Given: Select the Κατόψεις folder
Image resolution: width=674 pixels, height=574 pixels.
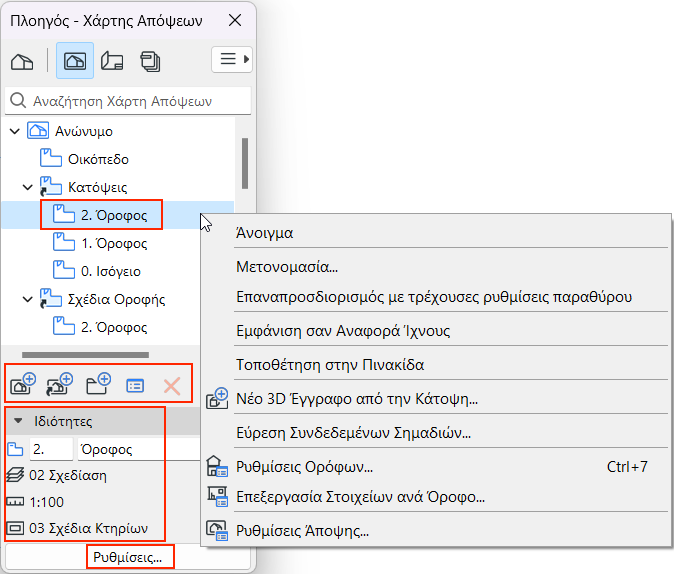Looking at the screenshot, I should click(x=98, y=187).
